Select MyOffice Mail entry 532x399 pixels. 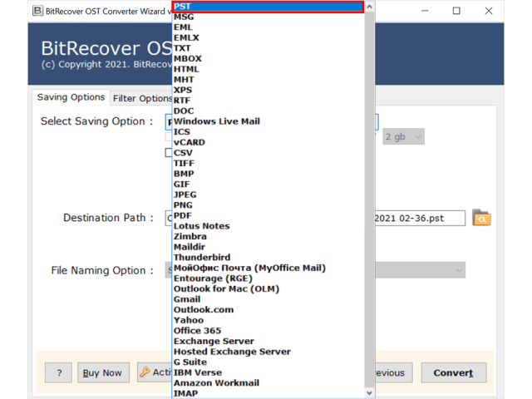268,268
